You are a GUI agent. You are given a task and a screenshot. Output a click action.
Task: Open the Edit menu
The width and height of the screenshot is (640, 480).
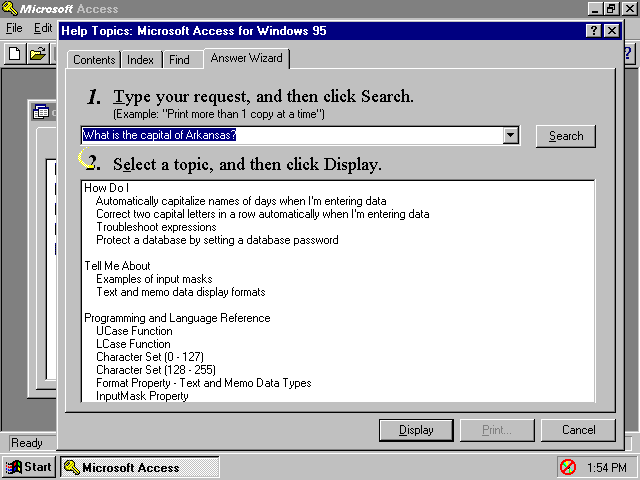(x=43, y=28)
